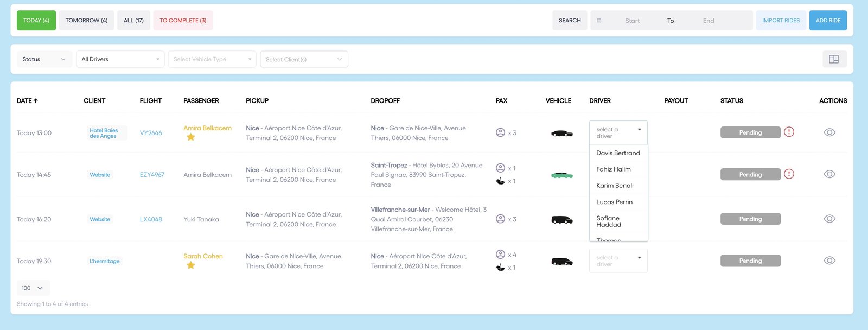Open flight EZY4967 link
Screen dimensions: 868x330
(x=152, y=175)
